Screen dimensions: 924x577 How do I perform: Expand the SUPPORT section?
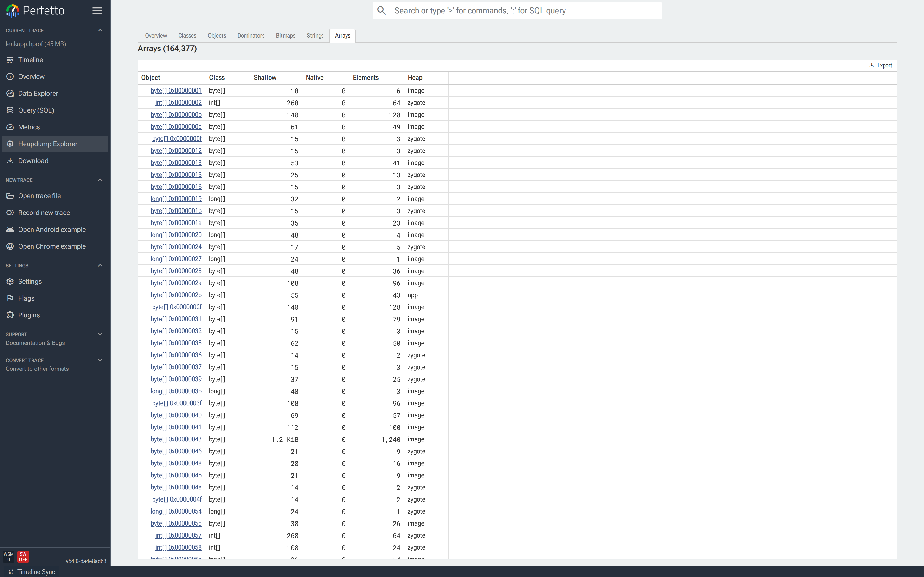(x=100, y=334)
